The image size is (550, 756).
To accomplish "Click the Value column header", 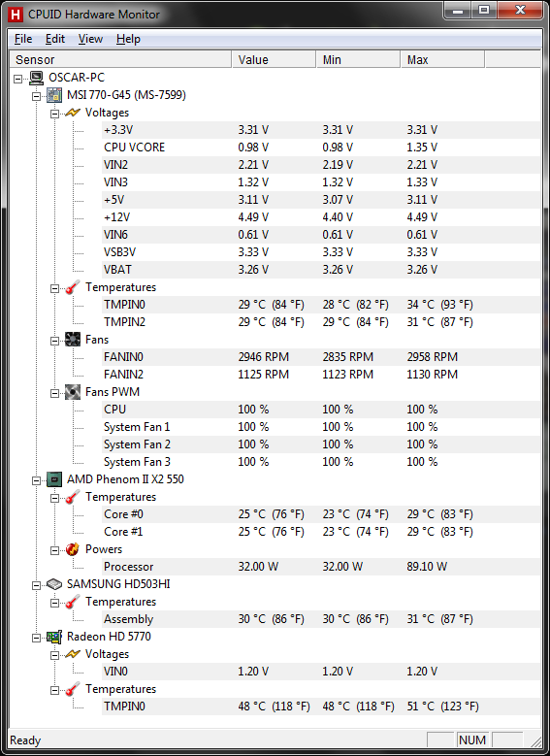I will 274,60.
